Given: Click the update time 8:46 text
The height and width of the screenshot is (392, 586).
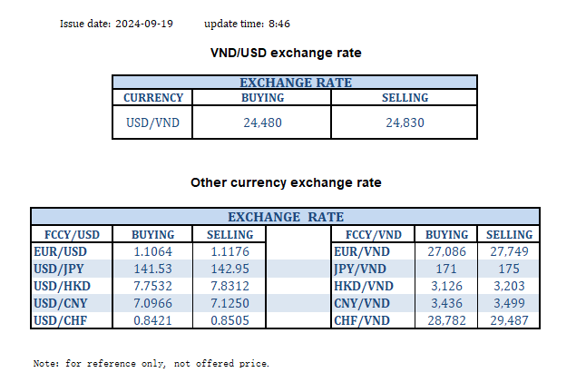Looking at the screenshot, I should 240,23.
